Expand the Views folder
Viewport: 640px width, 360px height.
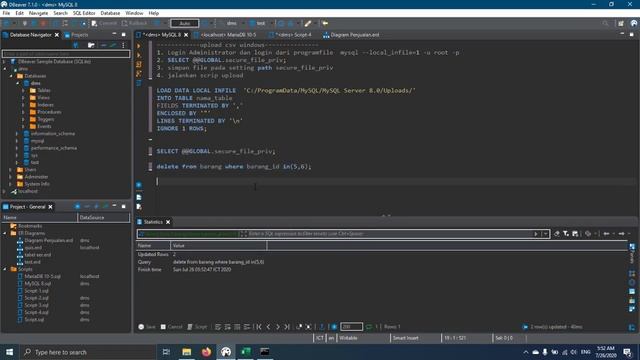pyautogui.click(x=24, y=98)
